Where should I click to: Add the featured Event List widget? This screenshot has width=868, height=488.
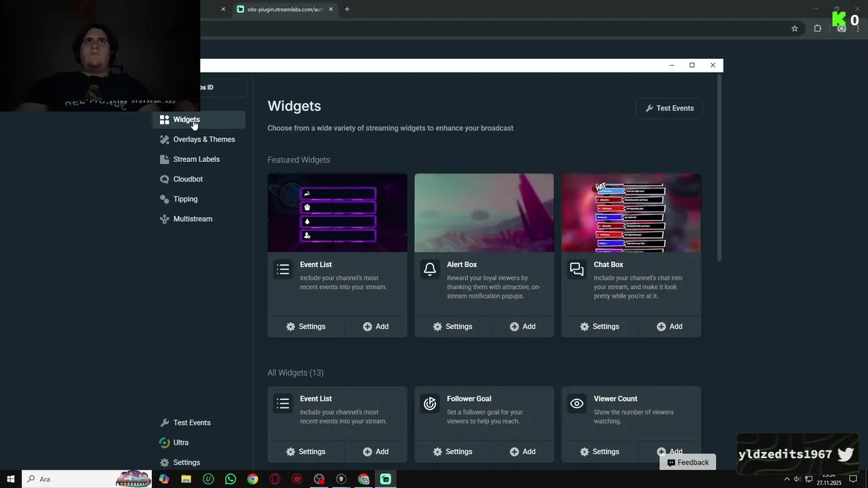coord(376,327)
